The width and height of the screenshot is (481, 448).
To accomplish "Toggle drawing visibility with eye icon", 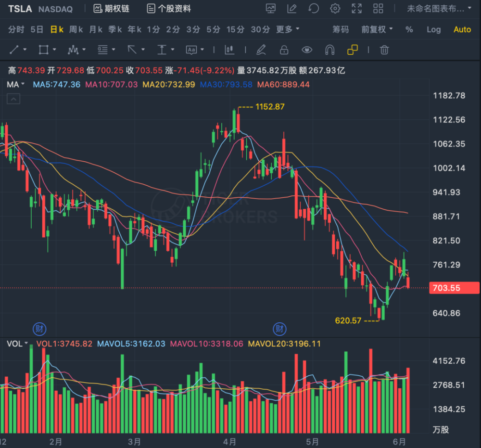I will point(306,50).
